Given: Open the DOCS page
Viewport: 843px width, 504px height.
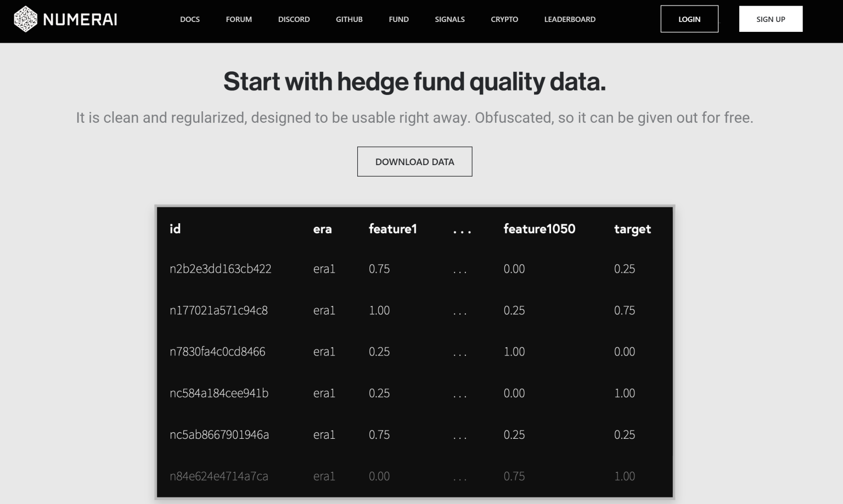Looking at the screenshot, I should click(190, 19).
